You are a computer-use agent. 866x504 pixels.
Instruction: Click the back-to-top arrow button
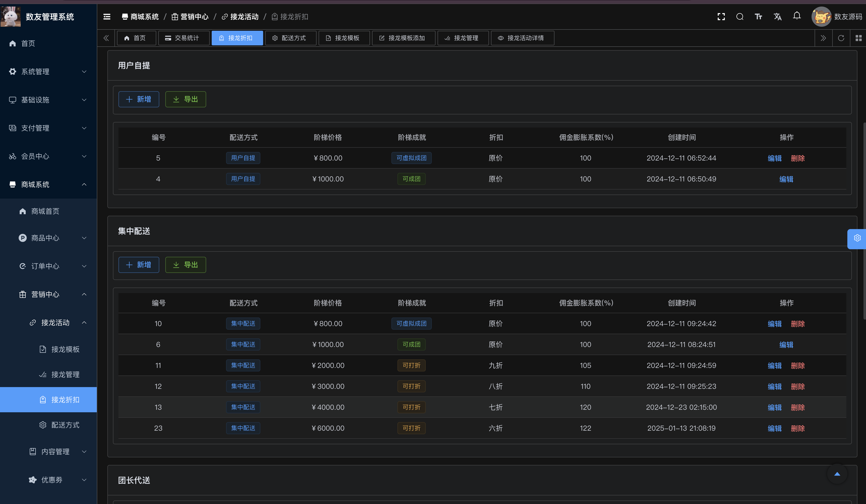coord(837,474)
